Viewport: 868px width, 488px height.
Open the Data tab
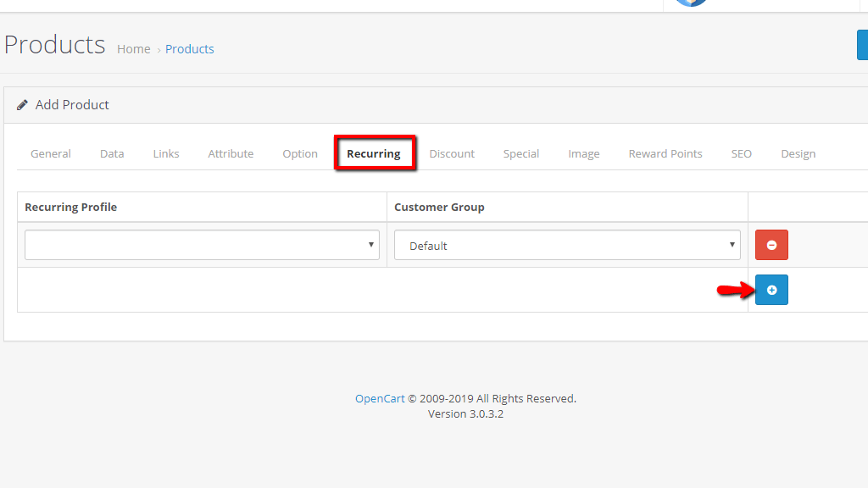[111, 153]
